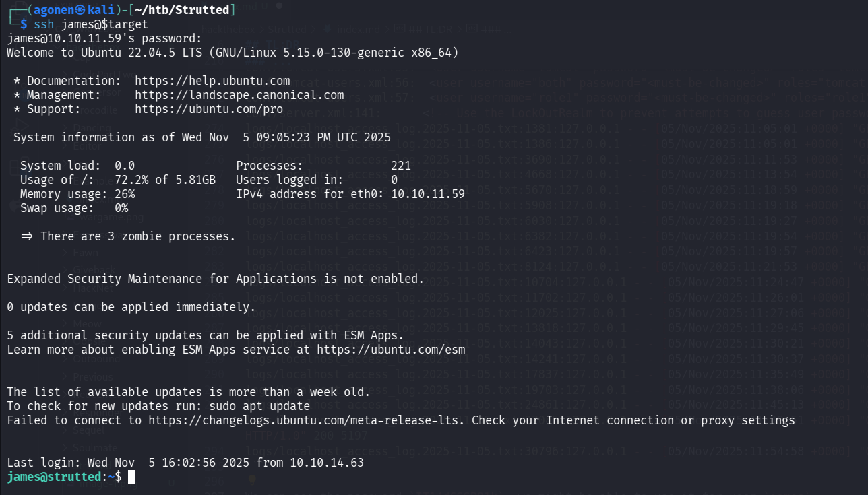The image size is (868, 495).
Task: Click the eth0 IPv4 address value
Action: pos(428,194)
